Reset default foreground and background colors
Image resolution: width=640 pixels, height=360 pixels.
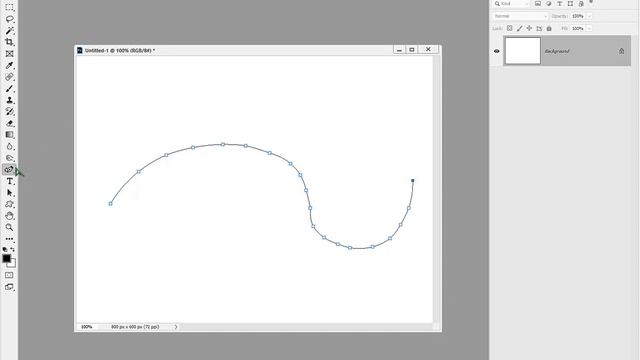(x=5, y=249)
